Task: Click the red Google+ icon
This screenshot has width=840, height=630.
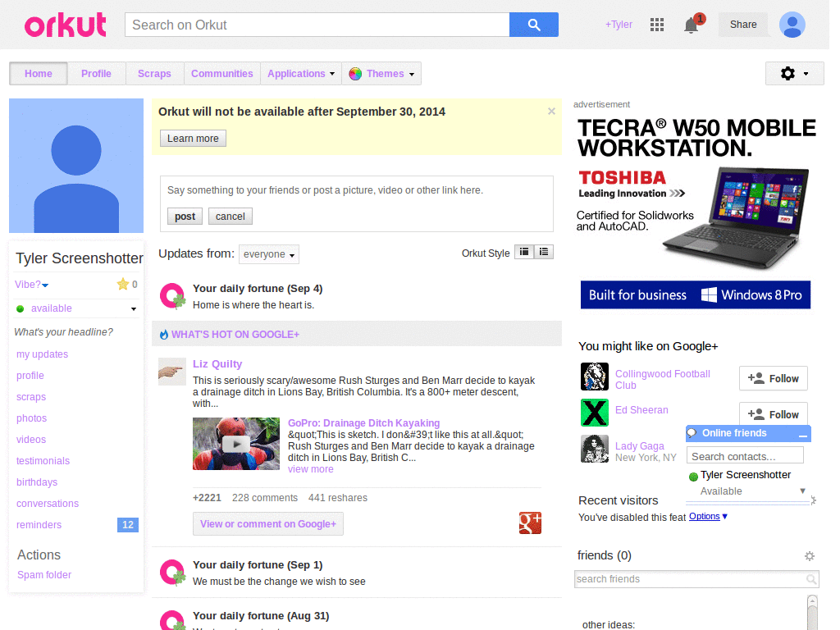Action: [530, 523]
